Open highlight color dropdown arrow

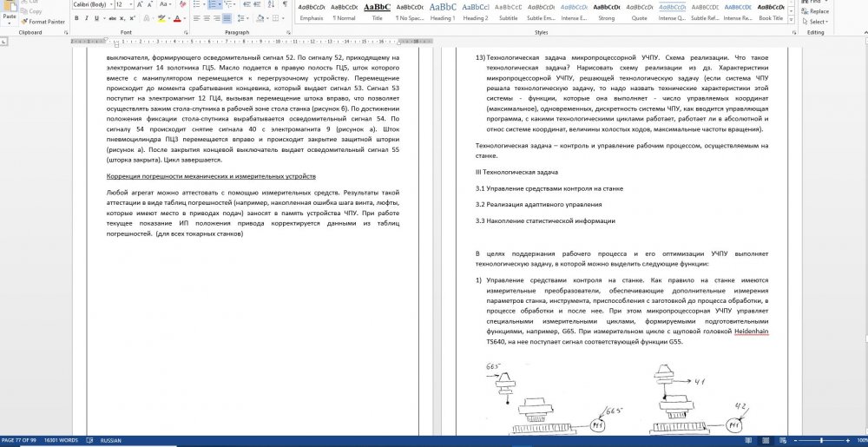pos(168,18)
